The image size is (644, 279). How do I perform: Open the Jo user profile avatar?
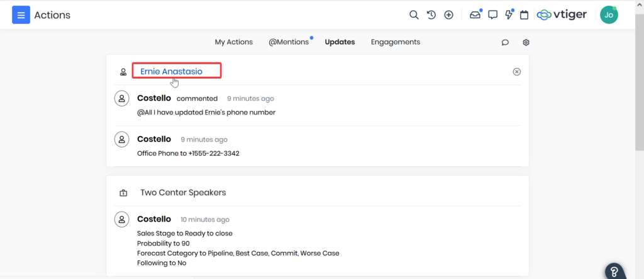(x=608, y=15)
